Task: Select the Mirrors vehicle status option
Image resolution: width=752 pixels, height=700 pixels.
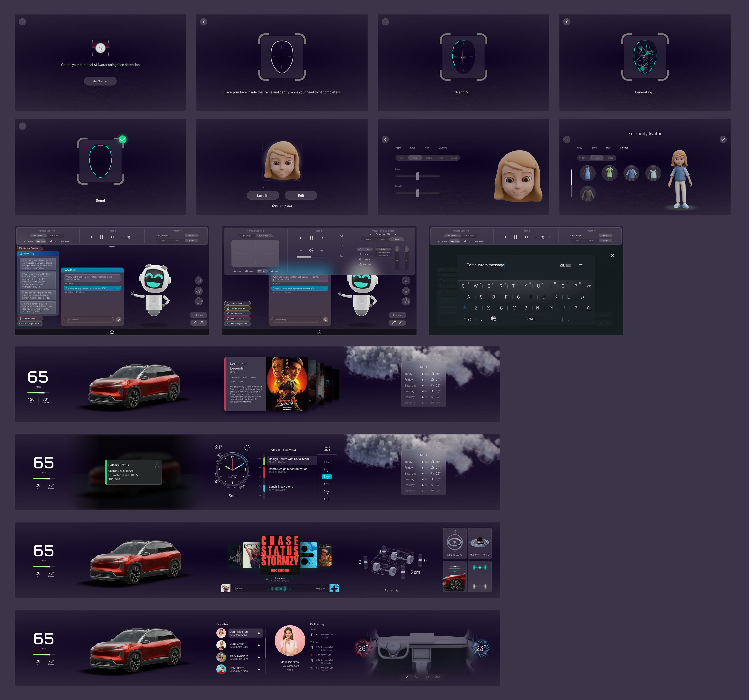Action: point(250,271)
